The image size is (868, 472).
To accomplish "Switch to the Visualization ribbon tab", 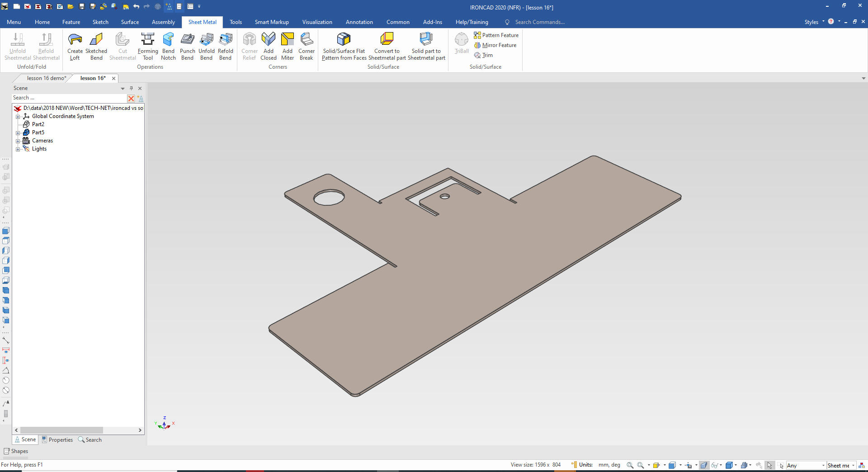I will [317, 22].
